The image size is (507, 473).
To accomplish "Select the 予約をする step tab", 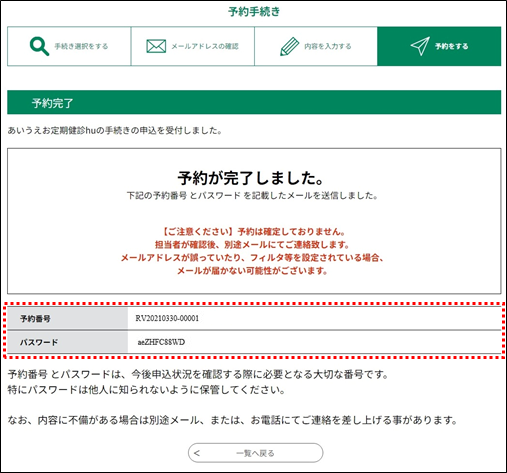I will pos(439,46).
